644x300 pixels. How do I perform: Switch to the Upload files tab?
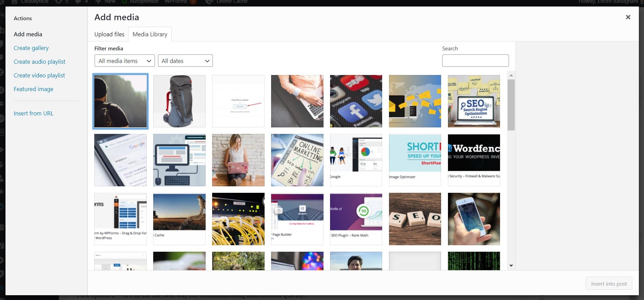[109, 34]
